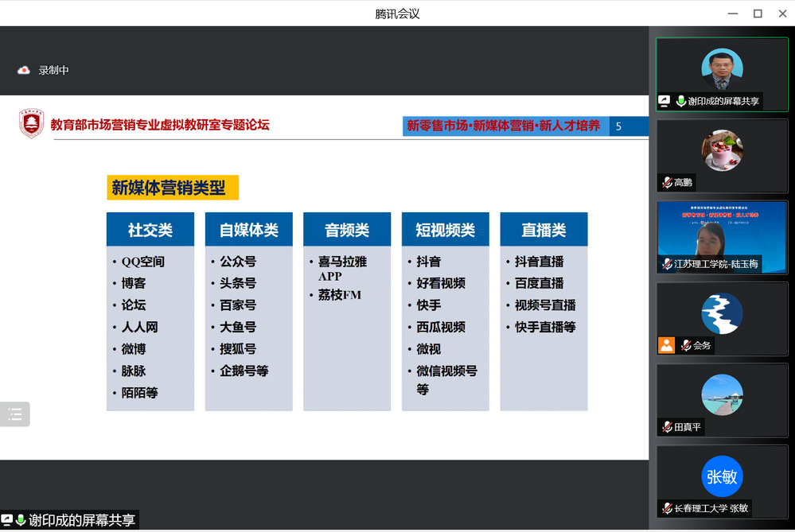Click the 公众号 bullet item
This screenshot has width=795, height=532.
(x=238, y=262)
